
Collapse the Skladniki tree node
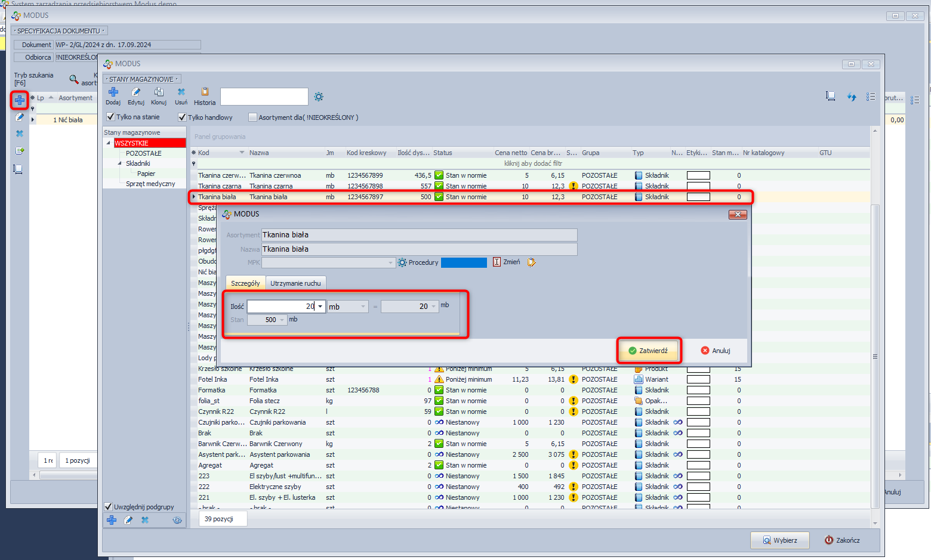click(x=119, y=163)
